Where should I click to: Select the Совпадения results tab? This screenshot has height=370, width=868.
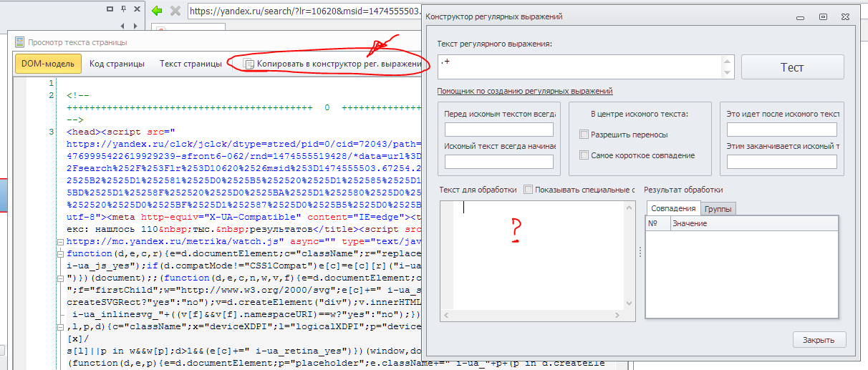pyautogui.click(x=672, y=208)
